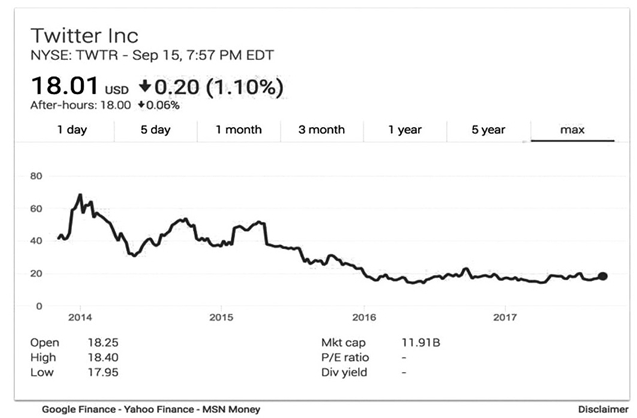Click the chart's latest price endpoint dot
Screen dimensions: 637x418
[603, 276]
